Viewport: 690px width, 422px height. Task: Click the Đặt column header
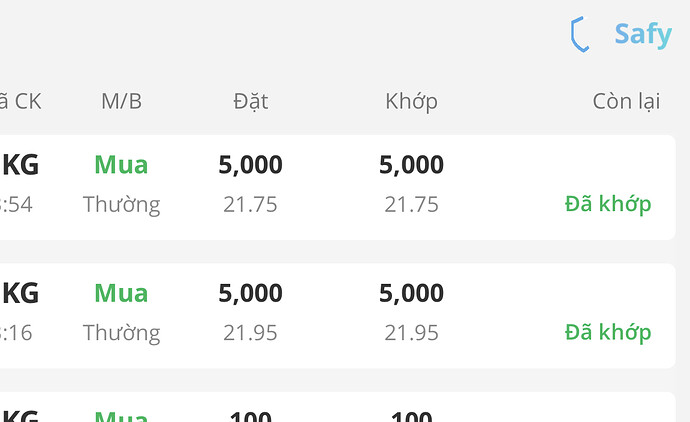point(250,101)
